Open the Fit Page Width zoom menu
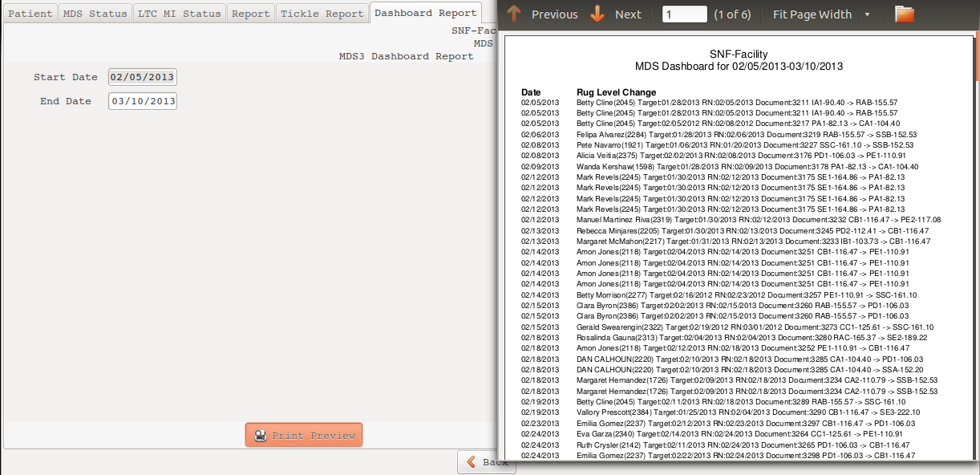Image resolution: width=980 pixels, height=475 pixels. (x=812, y=14)
